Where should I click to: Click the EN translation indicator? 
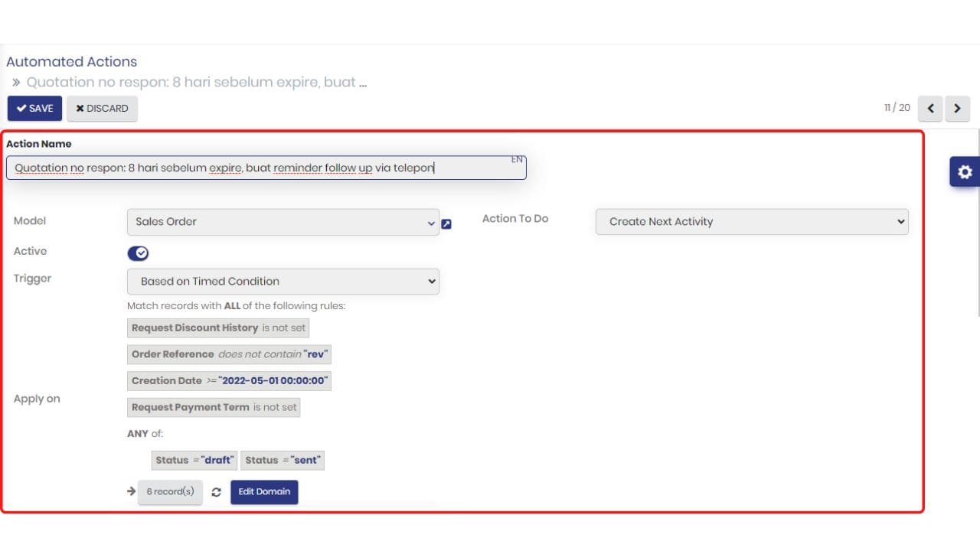518,159
